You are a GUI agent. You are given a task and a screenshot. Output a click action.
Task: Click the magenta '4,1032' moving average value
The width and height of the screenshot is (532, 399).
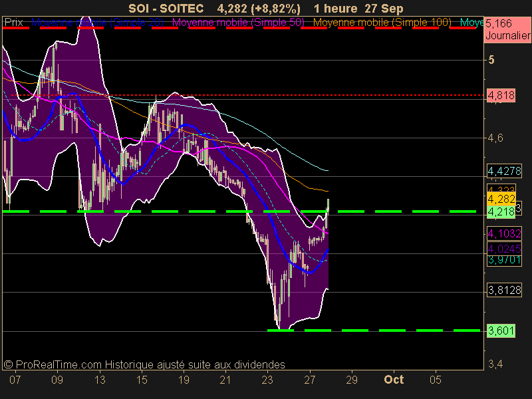[x=504, y=233]
